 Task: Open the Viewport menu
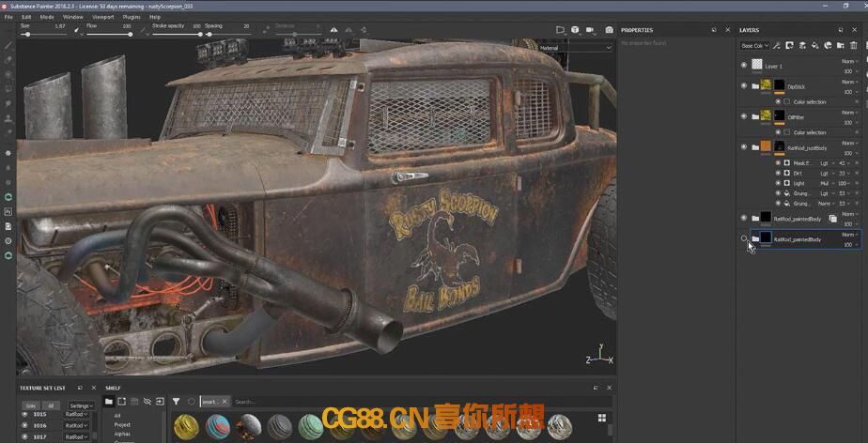pos(103,17)
